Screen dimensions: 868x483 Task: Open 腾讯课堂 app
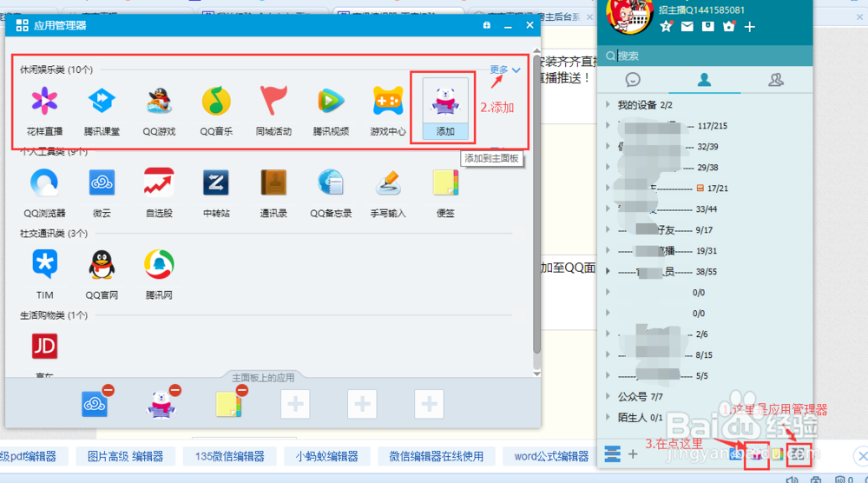pos(102,102)
